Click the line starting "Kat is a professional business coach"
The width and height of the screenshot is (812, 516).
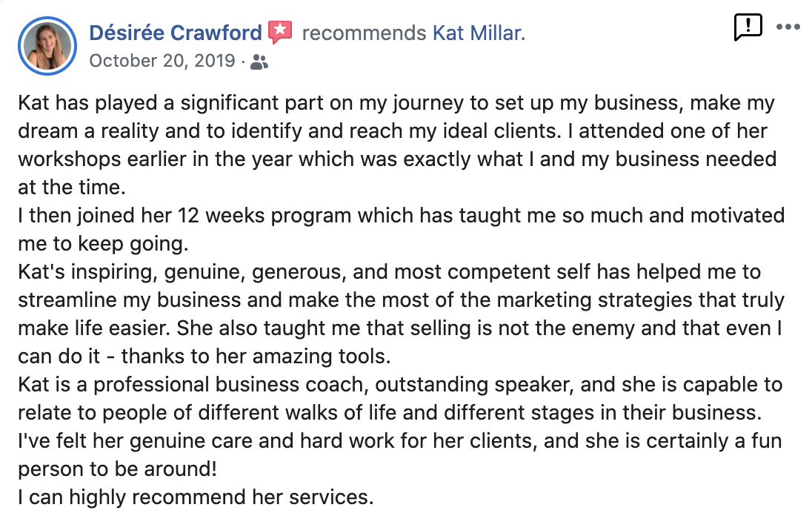[x=400, y=385]
